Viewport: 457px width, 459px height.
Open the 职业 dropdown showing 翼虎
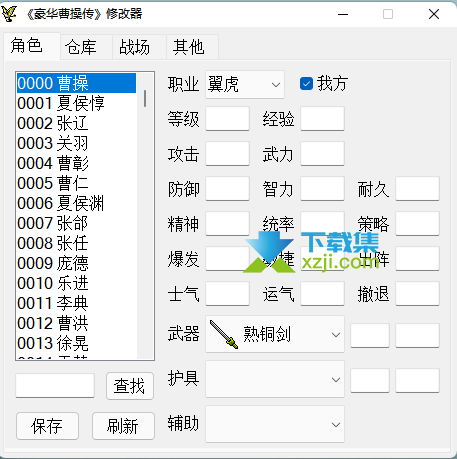pos(245,84)
